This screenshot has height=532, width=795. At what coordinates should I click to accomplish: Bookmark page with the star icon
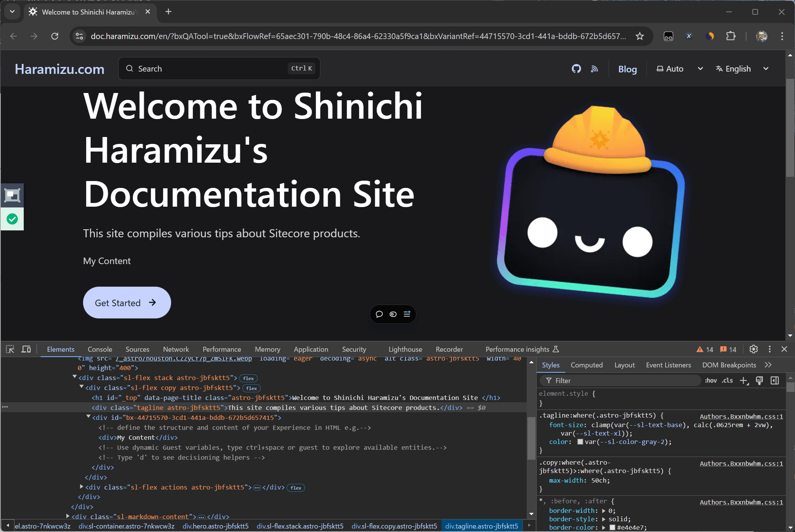[x=640, y=36]
